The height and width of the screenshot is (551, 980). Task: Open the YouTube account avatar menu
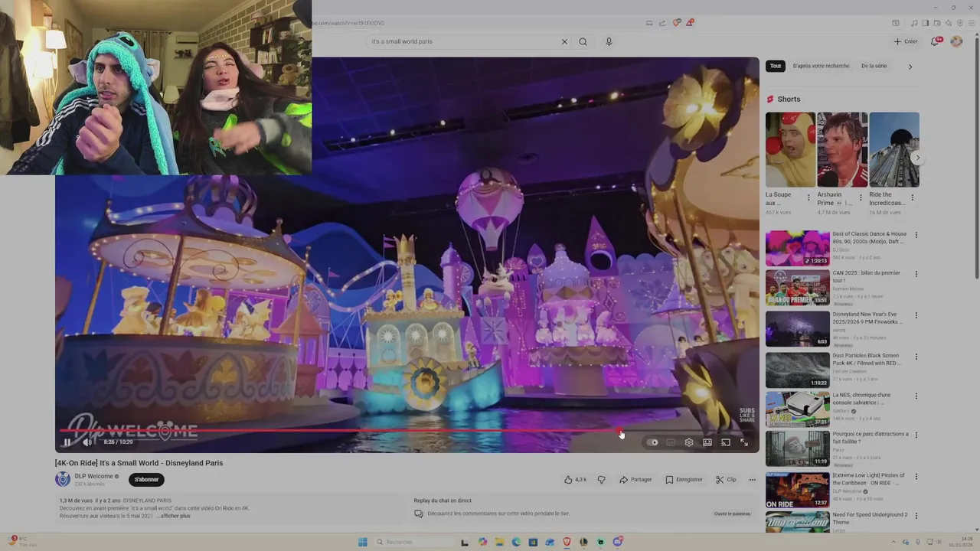[x=956, y=41]
